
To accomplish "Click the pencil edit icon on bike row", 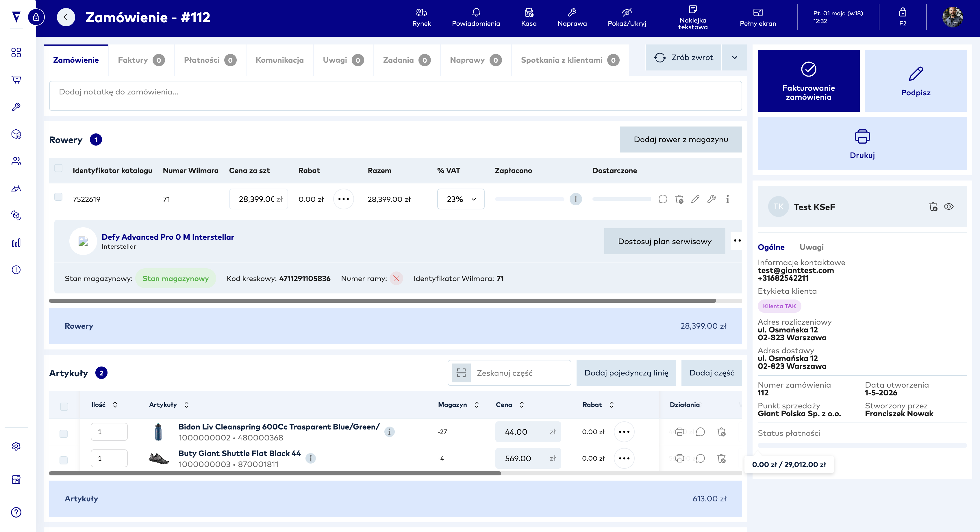I will [x=695, y=199].
